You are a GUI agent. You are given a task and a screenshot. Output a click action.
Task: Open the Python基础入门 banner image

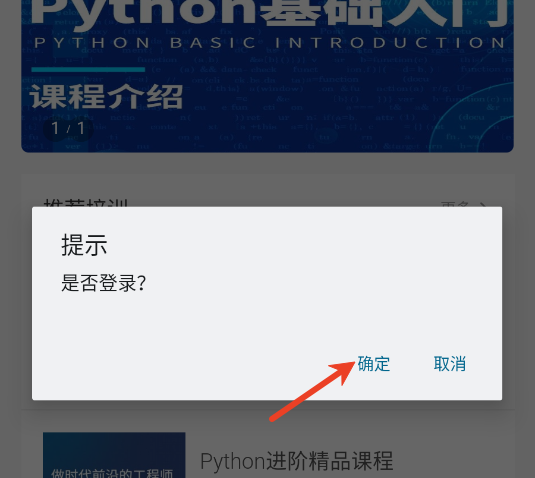(268, 76)
